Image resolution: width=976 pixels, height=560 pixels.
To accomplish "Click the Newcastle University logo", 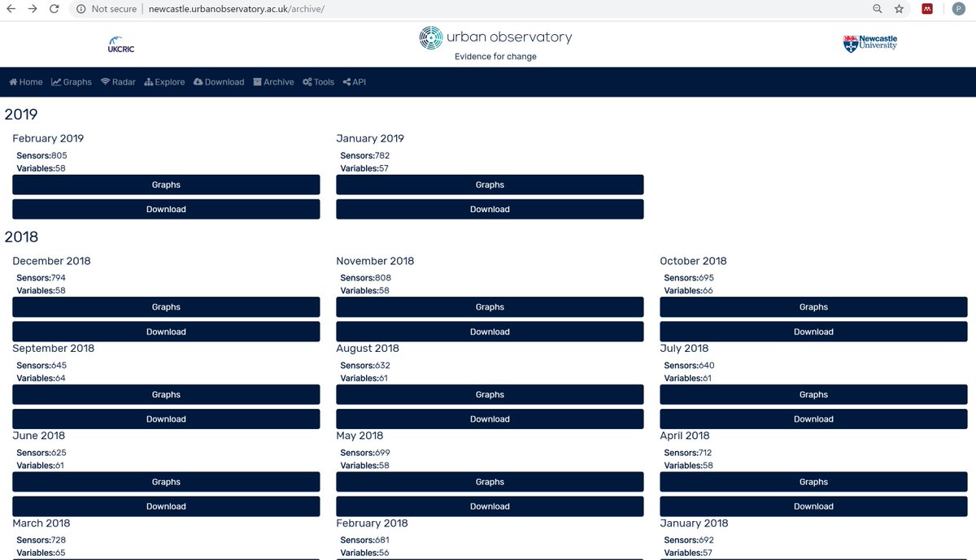I will point(870,43).
